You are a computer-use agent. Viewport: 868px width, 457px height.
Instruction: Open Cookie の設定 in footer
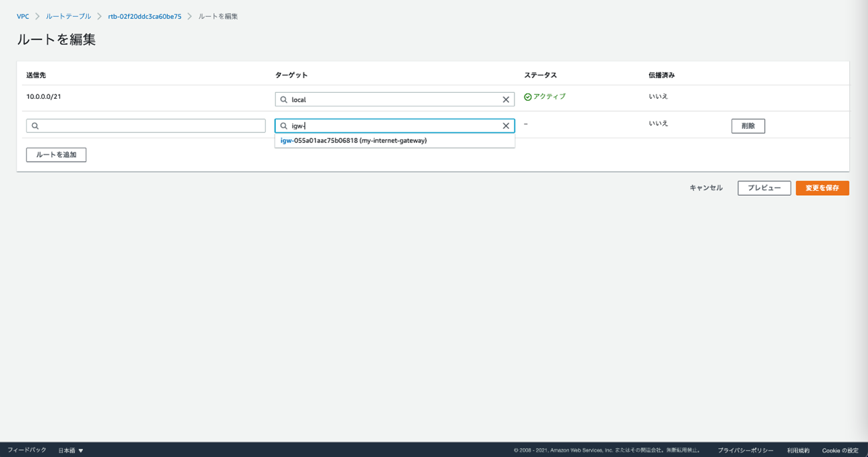(x=840, y=450)
